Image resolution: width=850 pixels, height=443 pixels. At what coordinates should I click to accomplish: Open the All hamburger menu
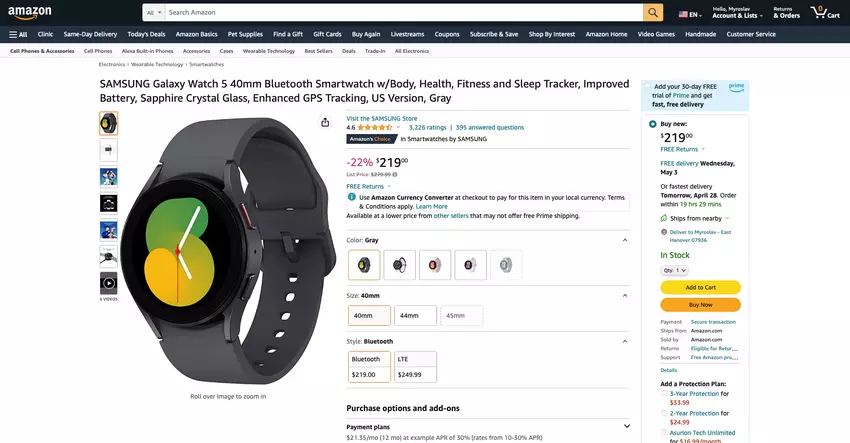(18, 34)
